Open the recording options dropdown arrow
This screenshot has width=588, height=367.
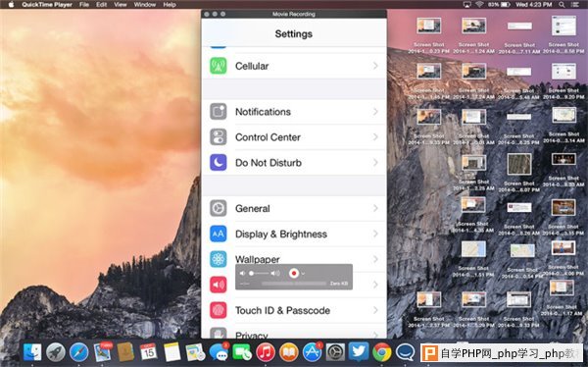(x=303, y=274)
